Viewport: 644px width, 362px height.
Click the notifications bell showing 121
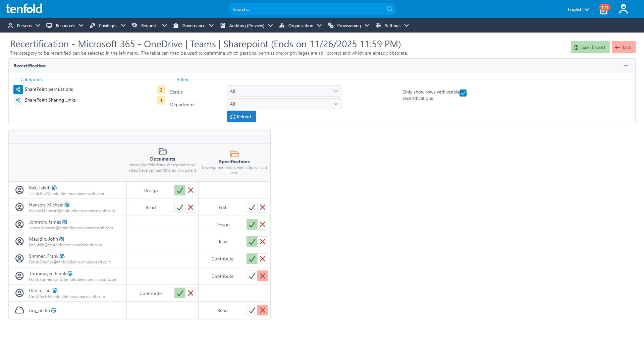(603, 9)
